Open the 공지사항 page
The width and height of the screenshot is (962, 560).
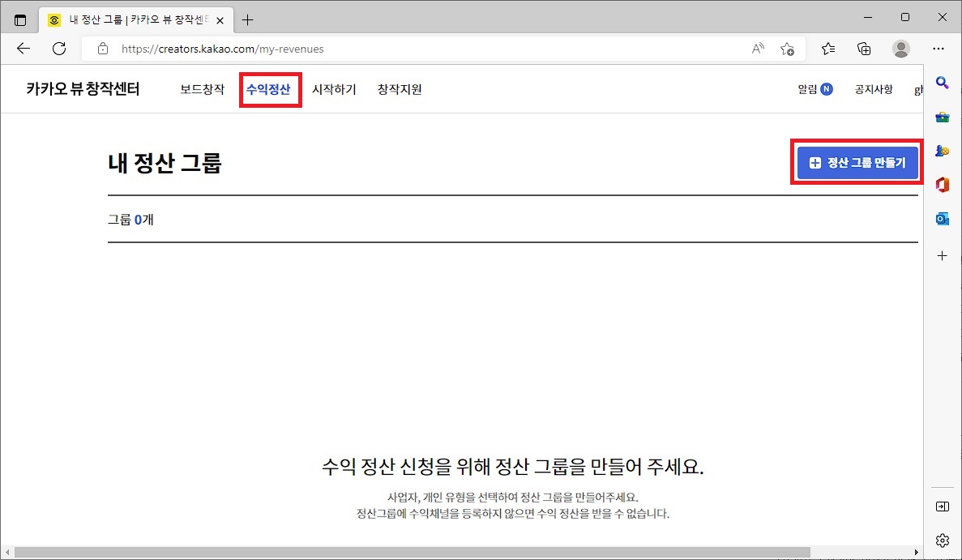pyautogui.click(x=874, y=89)
